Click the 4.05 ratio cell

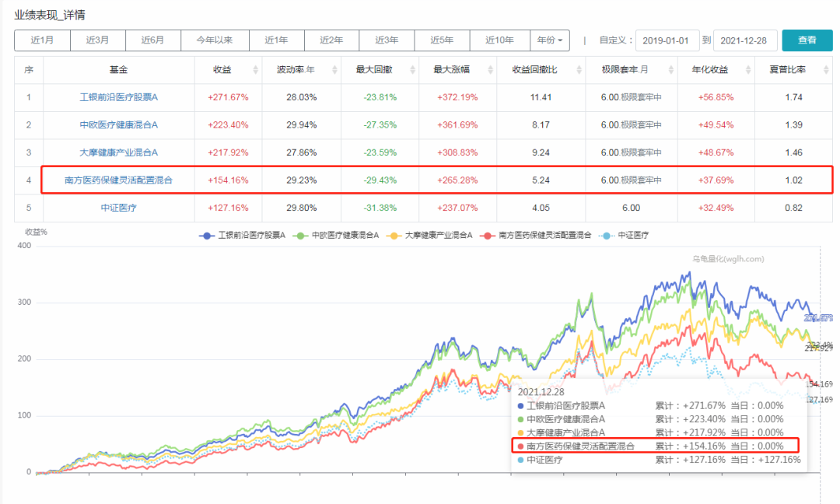click(x=541, y=208)
